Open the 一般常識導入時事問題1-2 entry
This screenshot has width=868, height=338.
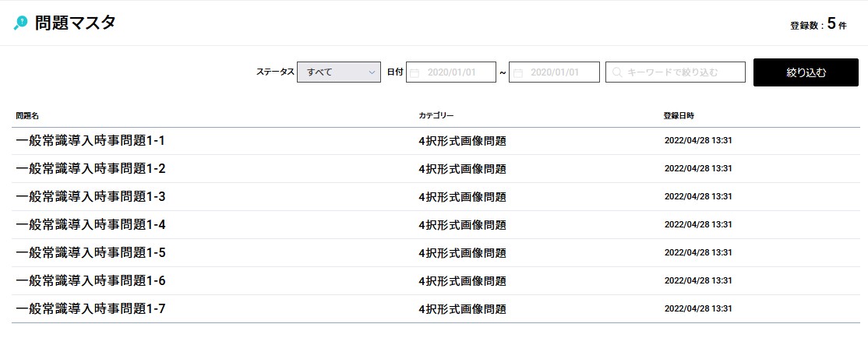90,169
